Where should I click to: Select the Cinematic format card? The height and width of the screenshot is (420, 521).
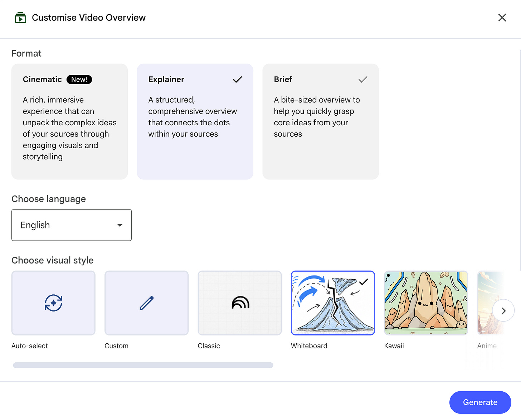(x=69, y=121)
